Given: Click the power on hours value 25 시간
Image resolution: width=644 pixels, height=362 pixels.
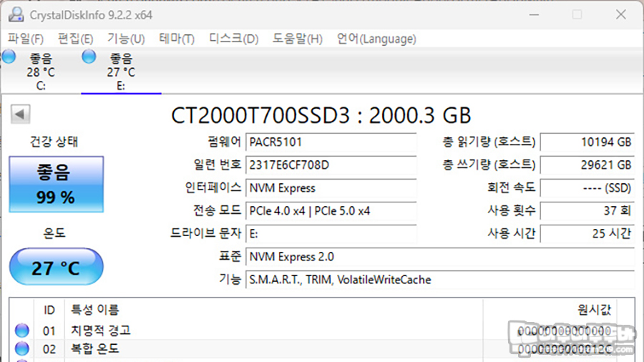Looking at the screenshot, I should [x=587, y=234].
